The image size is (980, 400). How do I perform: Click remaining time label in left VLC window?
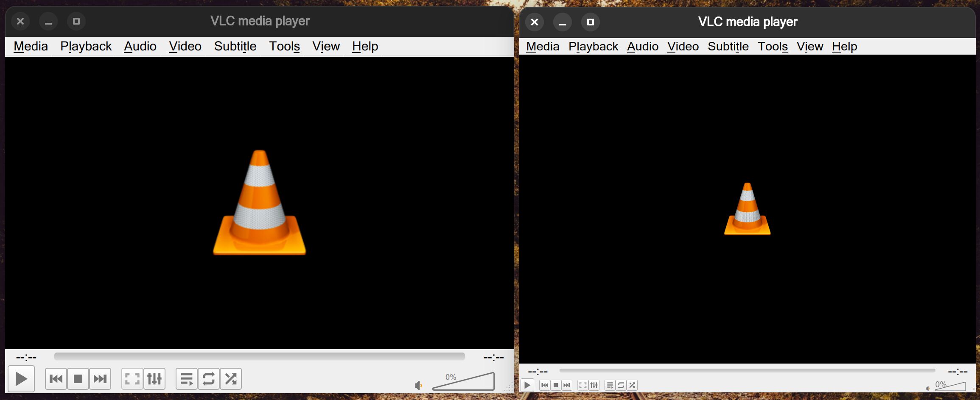tap(493, 357)
